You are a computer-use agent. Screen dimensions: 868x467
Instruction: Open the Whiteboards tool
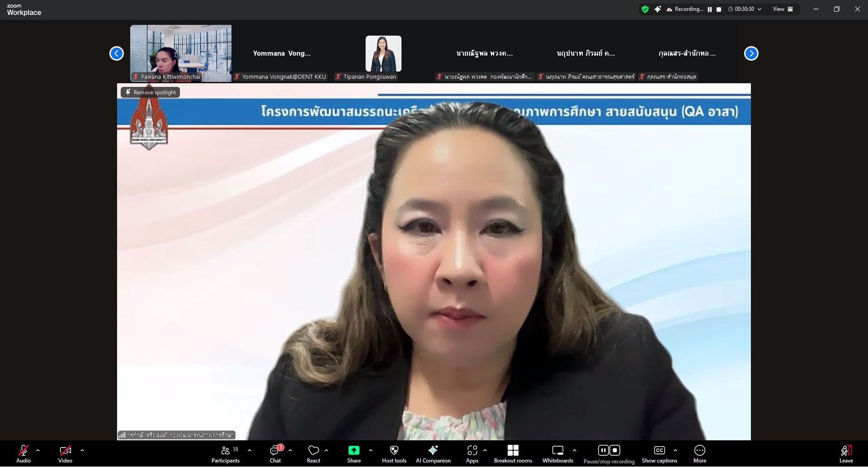[x=557, y=454]
